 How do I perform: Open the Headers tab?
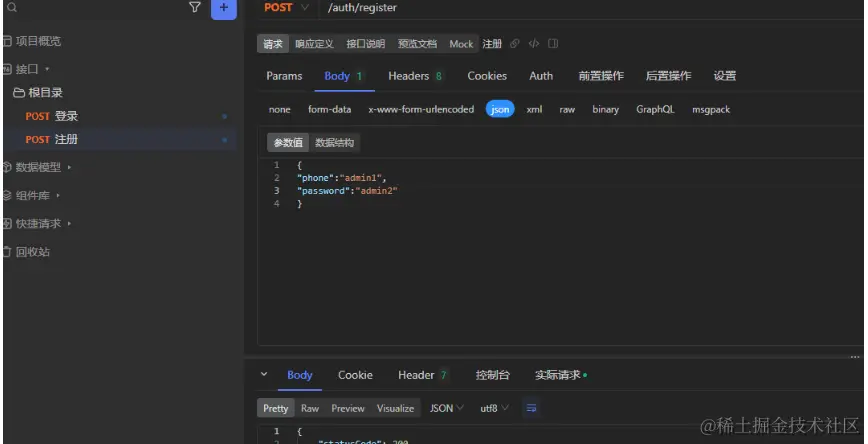415,76
